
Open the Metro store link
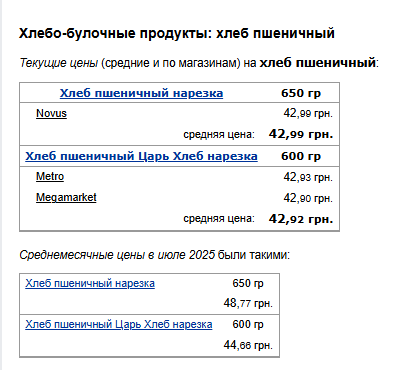[x=50, y=176]
